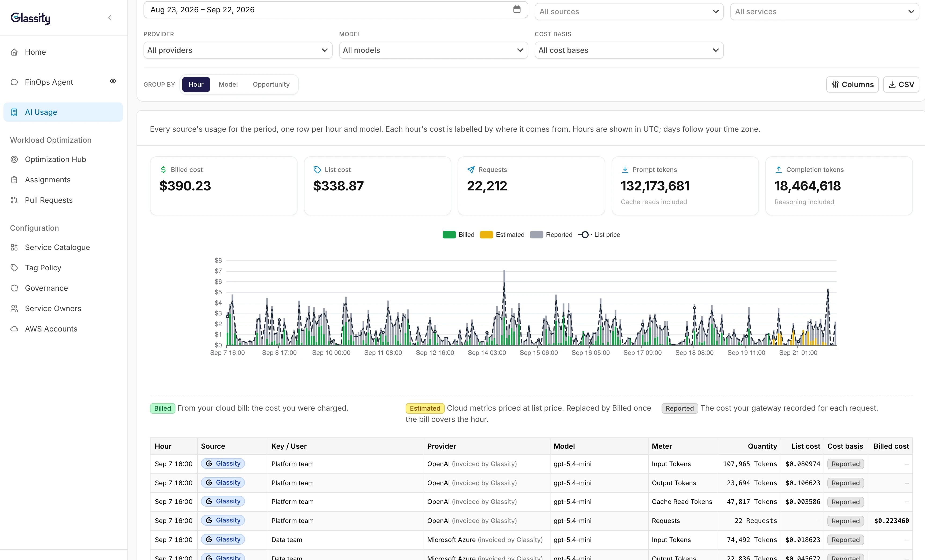Image resolution: width=925 pixels, height=560 pixels.
Task: Click the Billed cost dollar icon
Action: (x=163, y=170)
